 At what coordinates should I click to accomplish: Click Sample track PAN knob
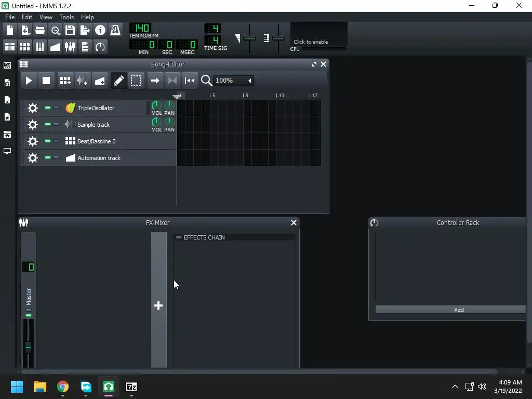pyautogui.click(x=169, y=122)
